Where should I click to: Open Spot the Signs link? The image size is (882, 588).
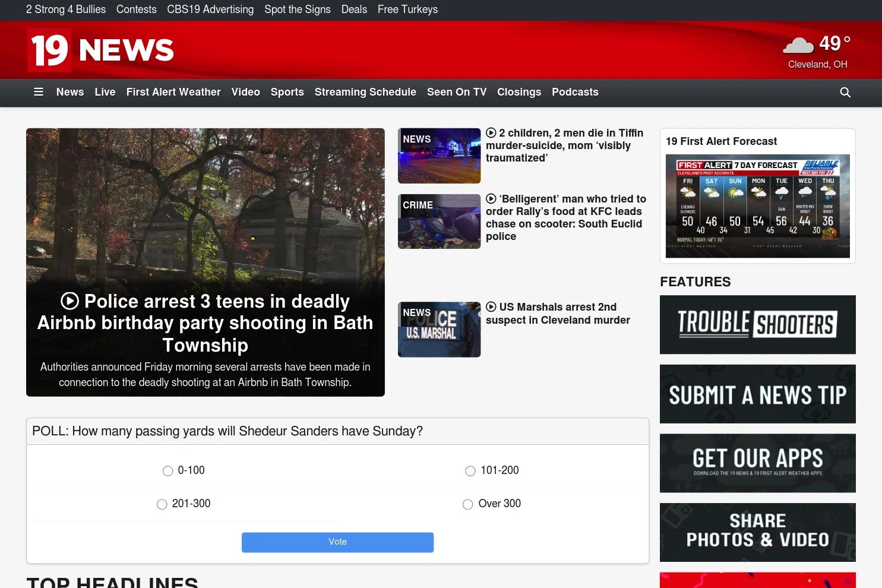(298, 10)
